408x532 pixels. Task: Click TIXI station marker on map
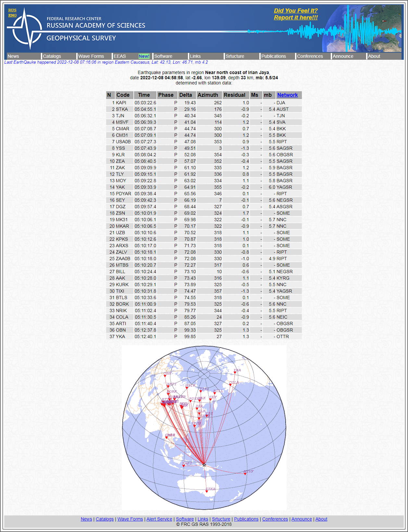tap(201, 392)
